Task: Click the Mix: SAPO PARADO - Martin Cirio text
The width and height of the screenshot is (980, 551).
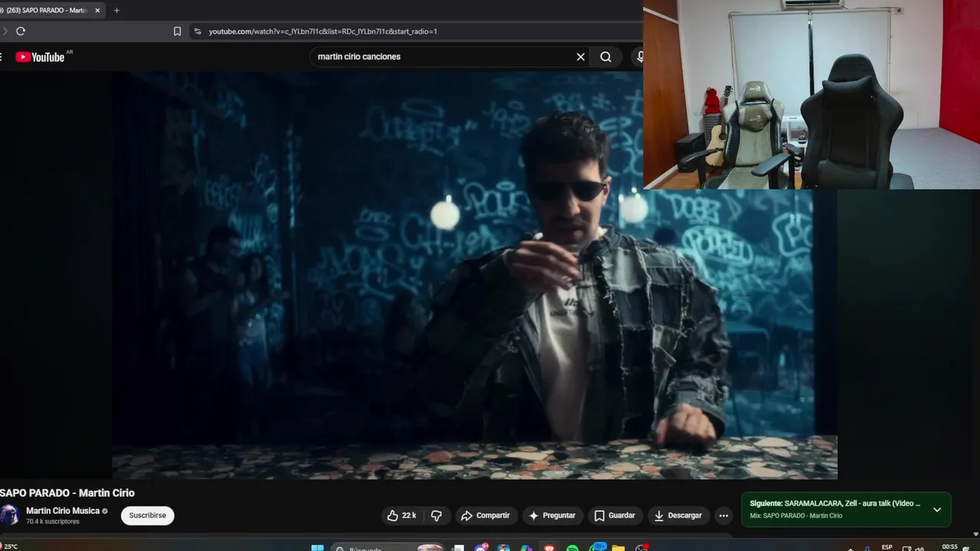Action: tap(796, 516)
